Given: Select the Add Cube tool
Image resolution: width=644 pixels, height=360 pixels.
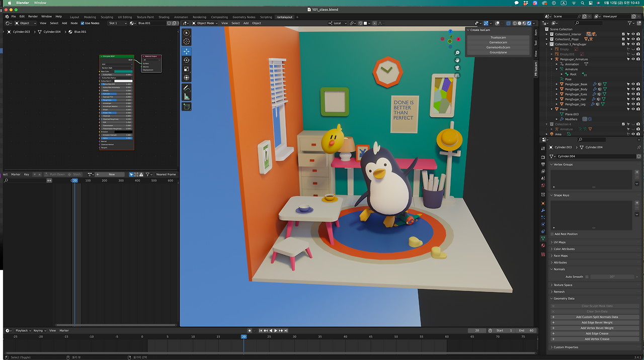Looking at the screenshot, I should click(187, 107).
